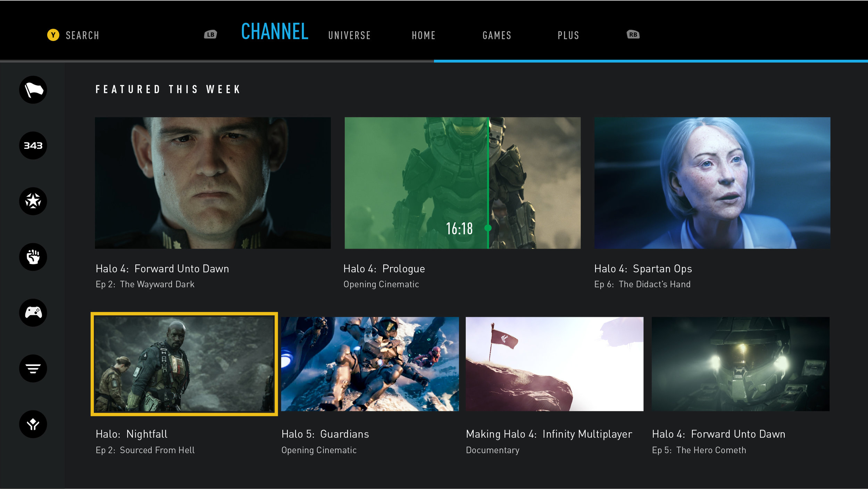This screenshot has height=489, width=868.
Task: Click 'Ep 2: Sourced From Hell' subtitle
Action: click(145, 450)
